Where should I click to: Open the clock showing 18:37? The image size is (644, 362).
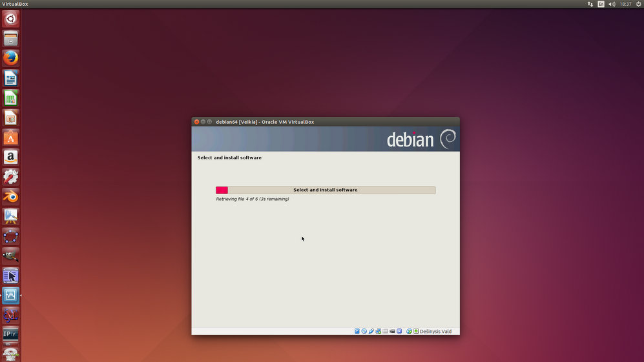[625, 4]
